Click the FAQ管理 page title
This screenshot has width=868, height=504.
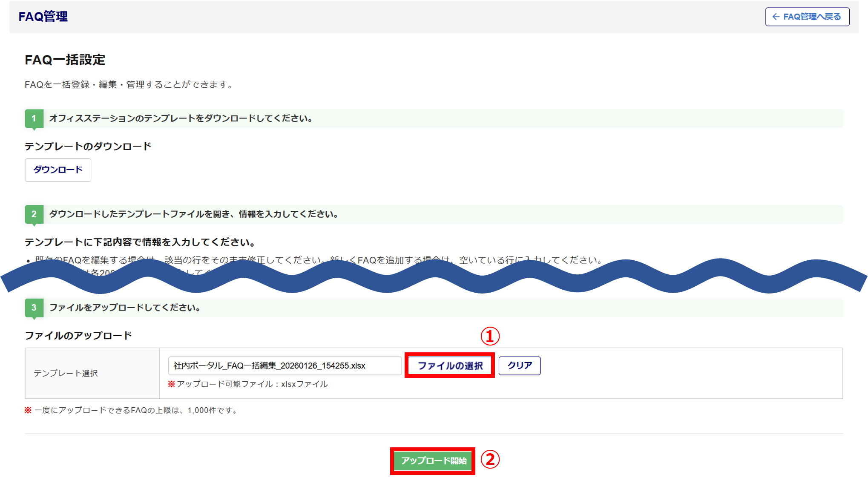[x=43, y=17]
